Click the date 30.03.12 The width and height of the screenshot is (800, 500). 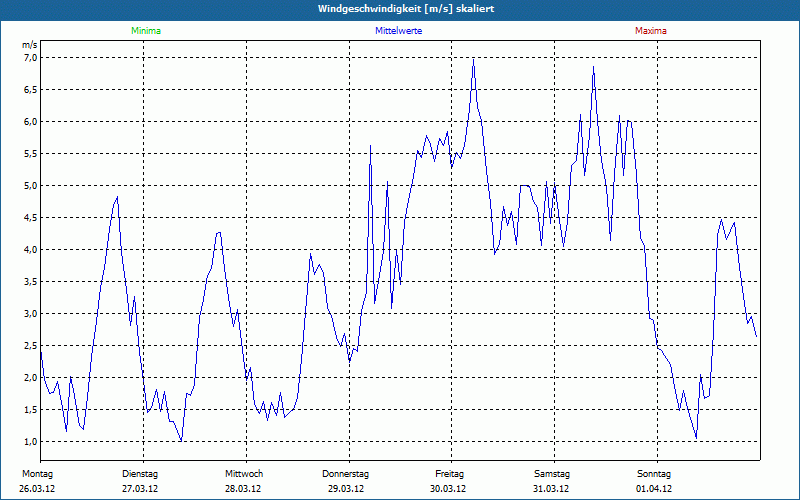coord(448,489)
